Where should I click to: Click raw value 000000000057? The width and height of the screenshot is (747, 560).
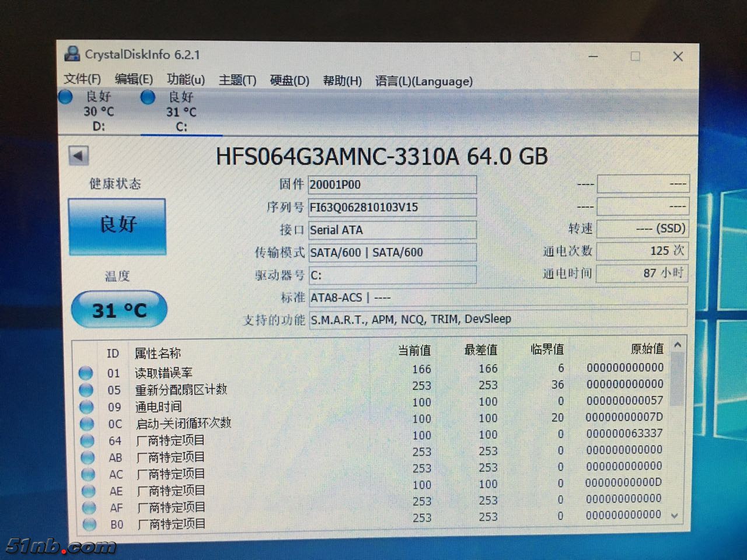[x=624, y=401]
